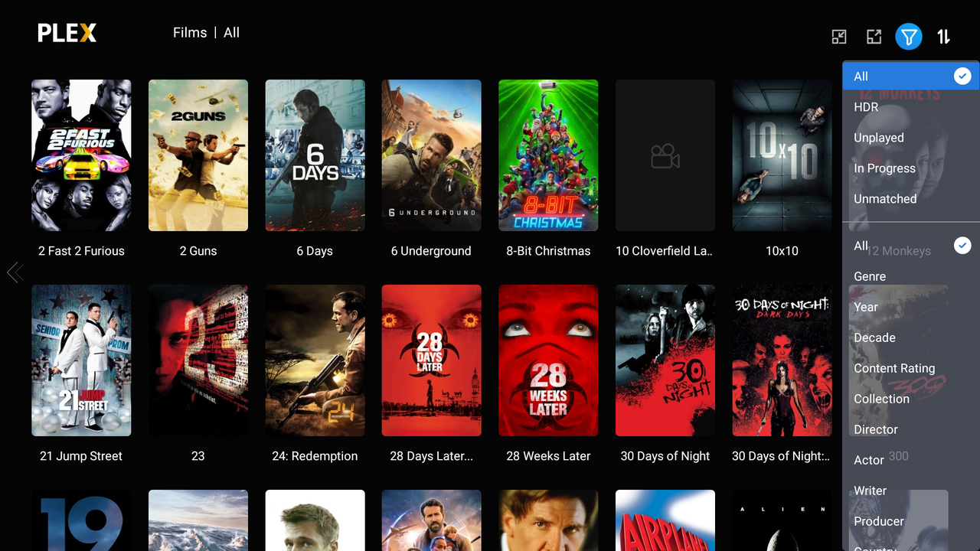Click the '6 Underground' title text

pos(431,251)
